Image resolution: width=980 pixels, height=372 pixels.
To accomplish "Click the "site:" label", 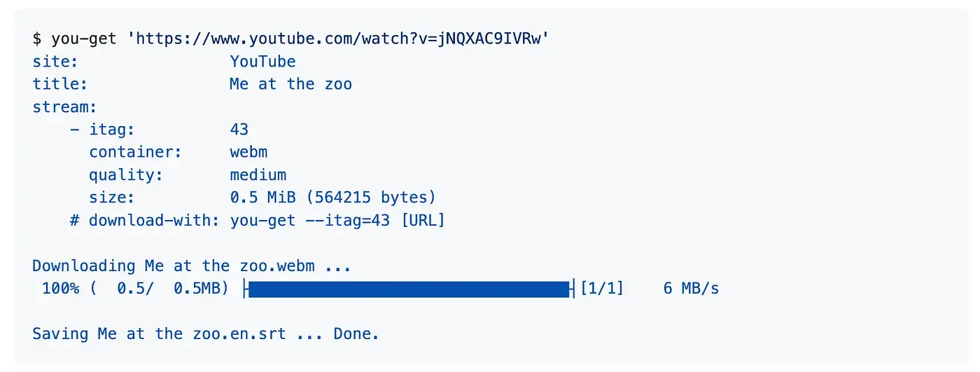I will click(55, 62).
